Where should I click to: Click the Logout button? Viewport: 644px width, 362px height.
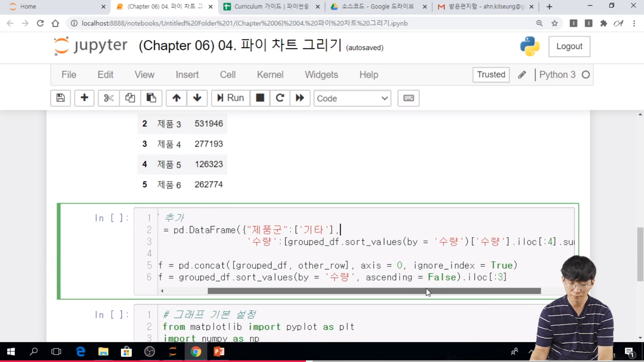click(x=569, y=46)
